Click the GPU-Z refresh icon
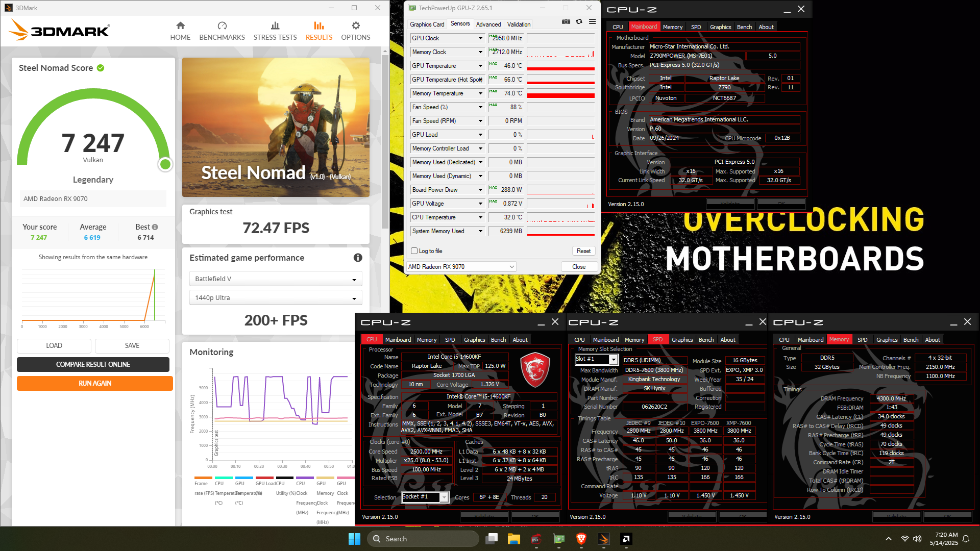This screenshot has height=551, width=980. [579, 21]
